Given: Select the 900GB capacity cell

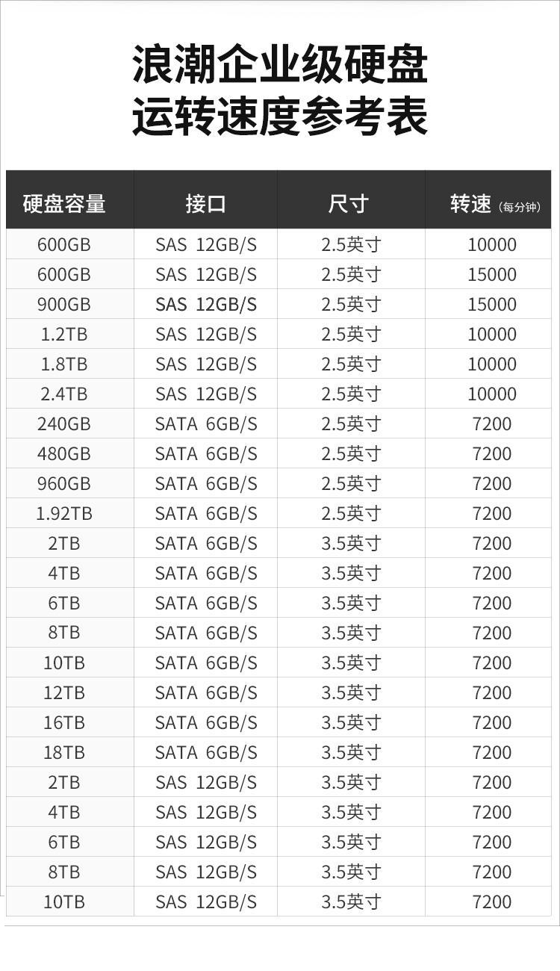Looking at the screenshot, I should click(x=64, y=304).
